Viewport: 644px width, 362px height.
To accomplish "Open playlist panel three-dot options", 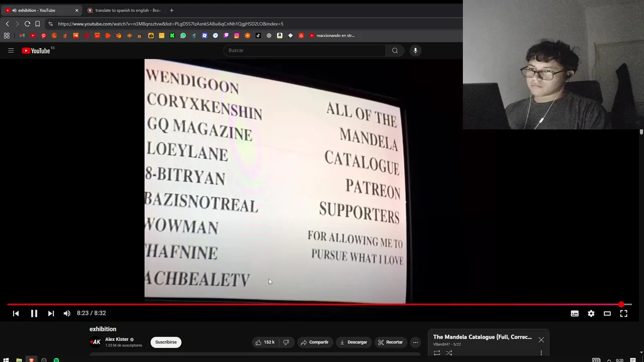I will tap(541, 353).
